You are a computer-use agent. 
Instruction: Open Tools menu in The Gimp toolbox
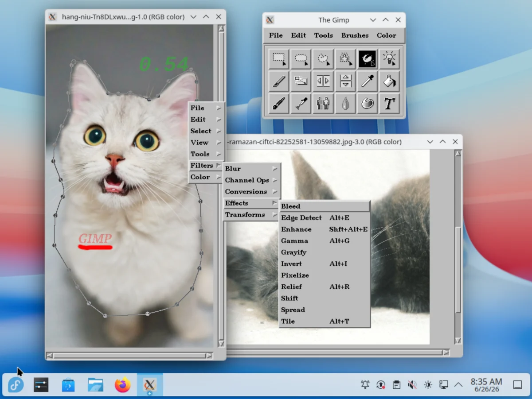324,35
